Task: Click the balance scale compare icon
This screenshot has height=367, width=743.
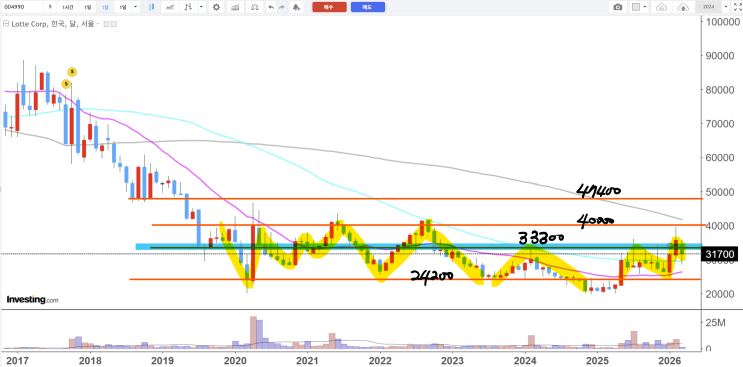Action: (255, 7)
